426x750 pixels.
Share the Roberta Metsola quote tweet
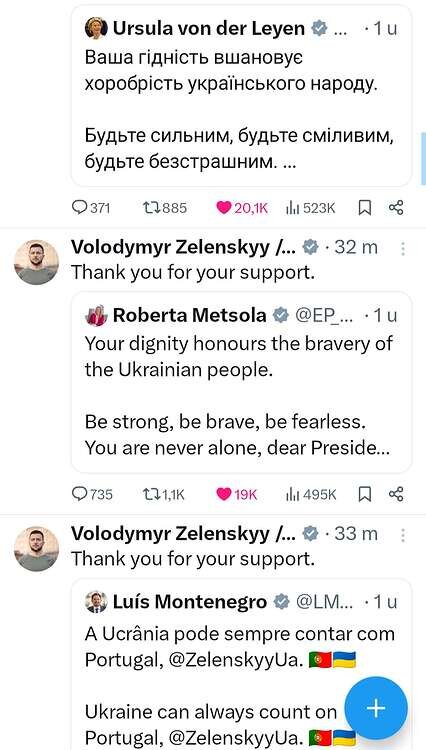396,494
